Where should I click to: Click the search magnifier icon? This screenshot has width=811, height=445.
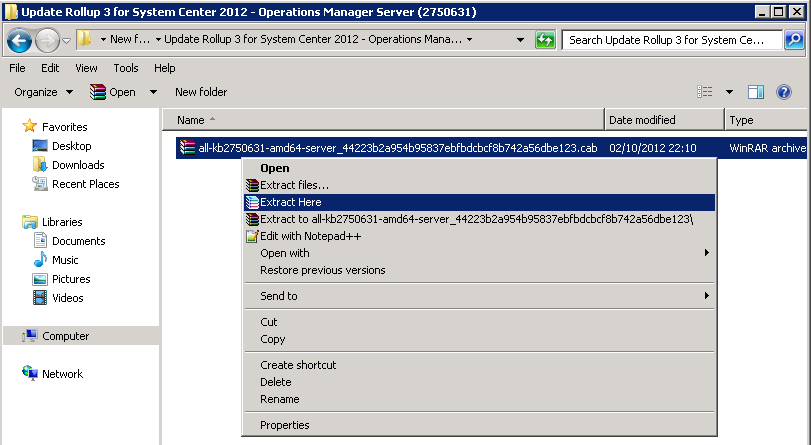point(794,40)
